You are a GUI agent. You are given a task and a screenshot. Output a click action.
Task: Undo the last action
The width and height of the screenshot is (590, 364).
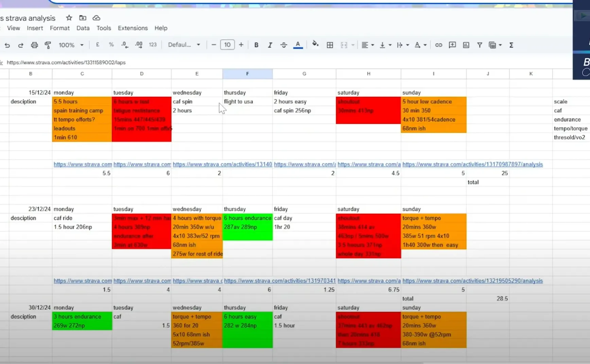pos(7,45)
